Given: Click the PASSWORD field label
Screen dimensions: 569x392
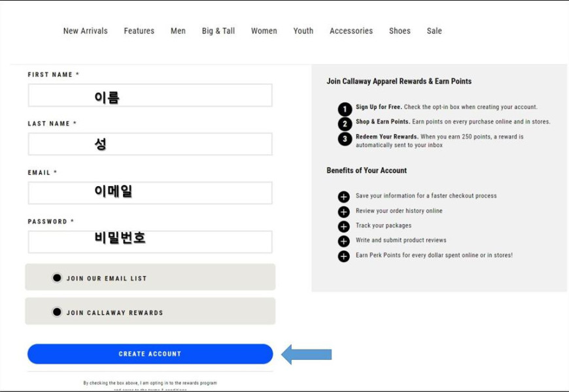Looking at the screenshot, I should point(51,221).
